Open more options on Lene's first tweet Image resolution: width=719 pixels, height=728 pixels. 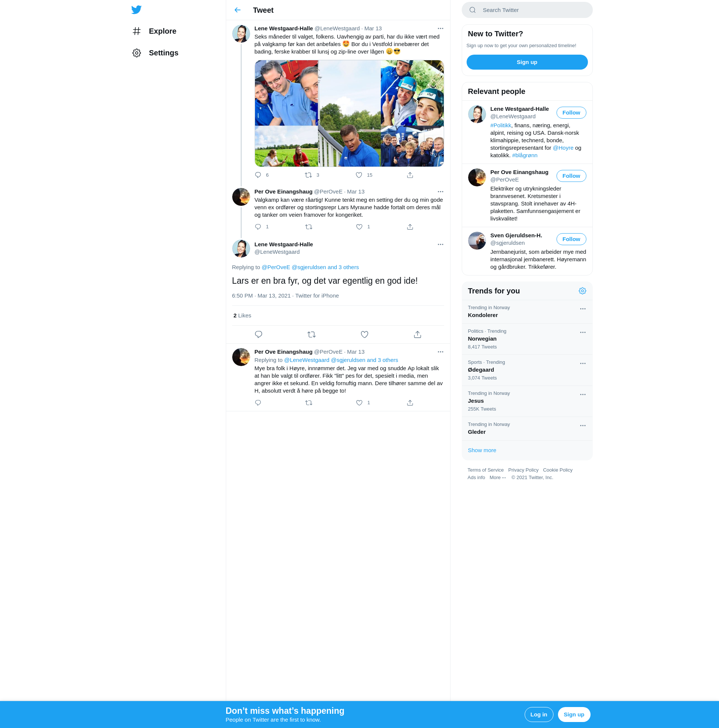[x=440, y=29]
